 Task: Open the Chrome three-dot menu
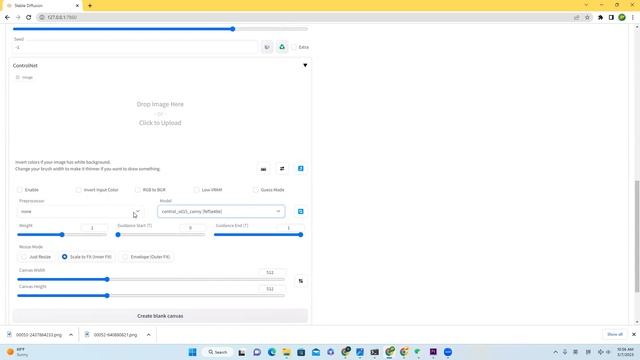(633, 18)
